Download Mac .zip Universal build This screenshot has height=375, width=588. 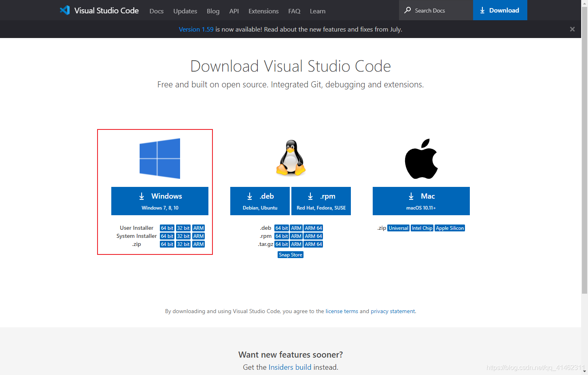click(399, 228)
